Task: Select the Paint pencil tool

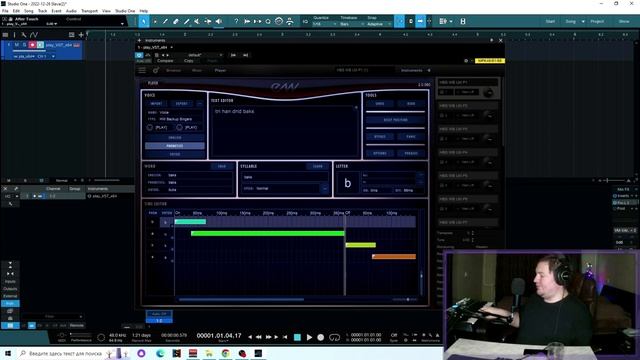Action: pyautogui.click(x=187, y=21)
